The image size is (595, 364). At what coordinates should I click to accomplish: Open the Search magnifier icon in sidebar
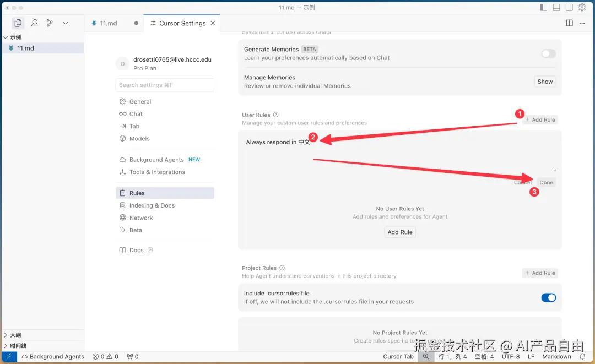[x=34, y=23]
